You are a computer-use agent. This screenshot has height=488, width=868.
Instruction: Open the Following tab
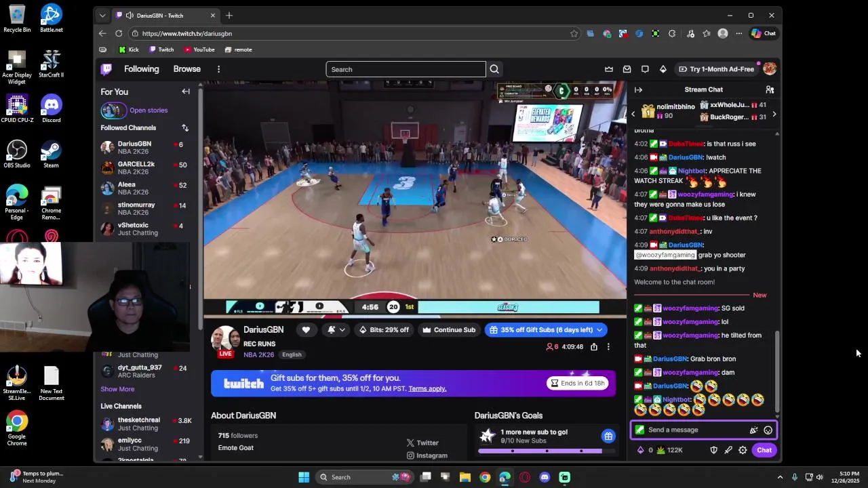(x=141, y=69)
